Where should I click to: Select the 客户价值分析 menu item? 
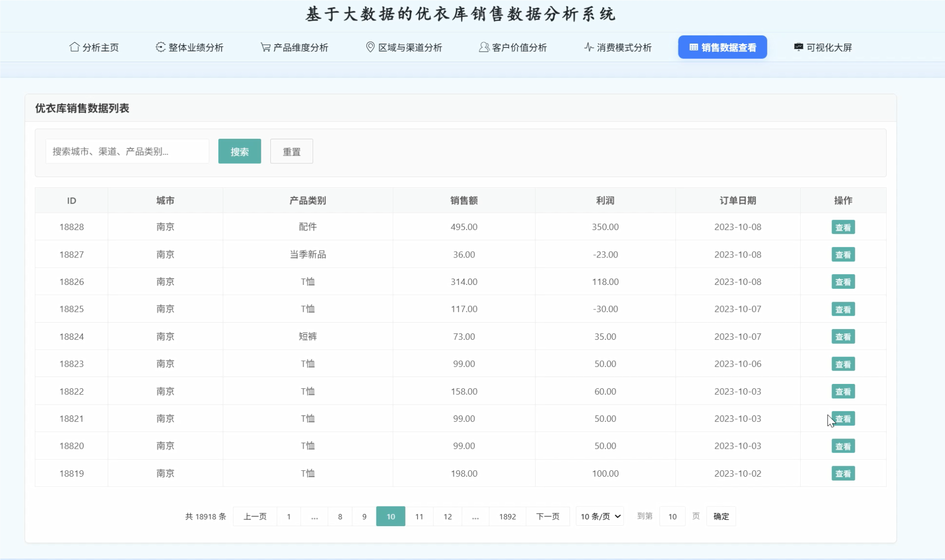click(513, 47)
